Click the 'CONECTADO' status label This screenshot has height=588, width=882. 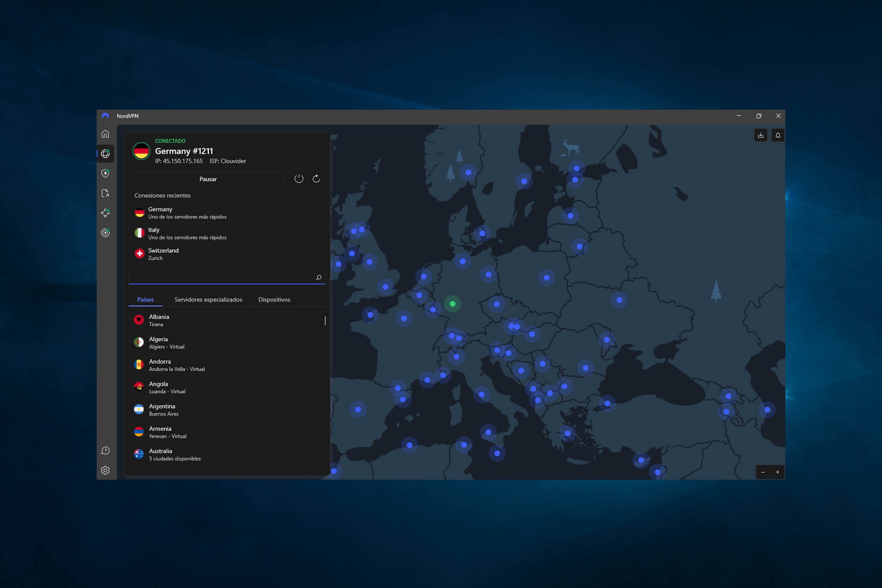pyautogui.click(x=170, y=141)
